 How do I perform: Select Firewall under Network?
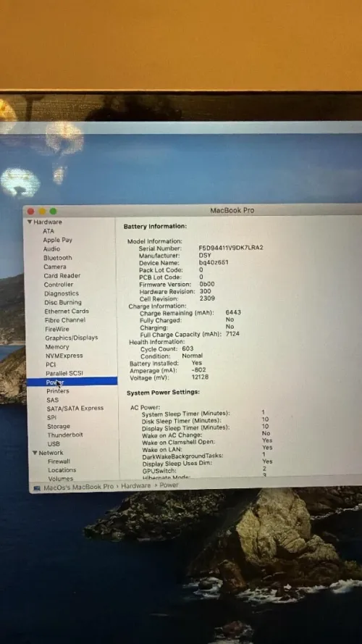tap(59, 461)
